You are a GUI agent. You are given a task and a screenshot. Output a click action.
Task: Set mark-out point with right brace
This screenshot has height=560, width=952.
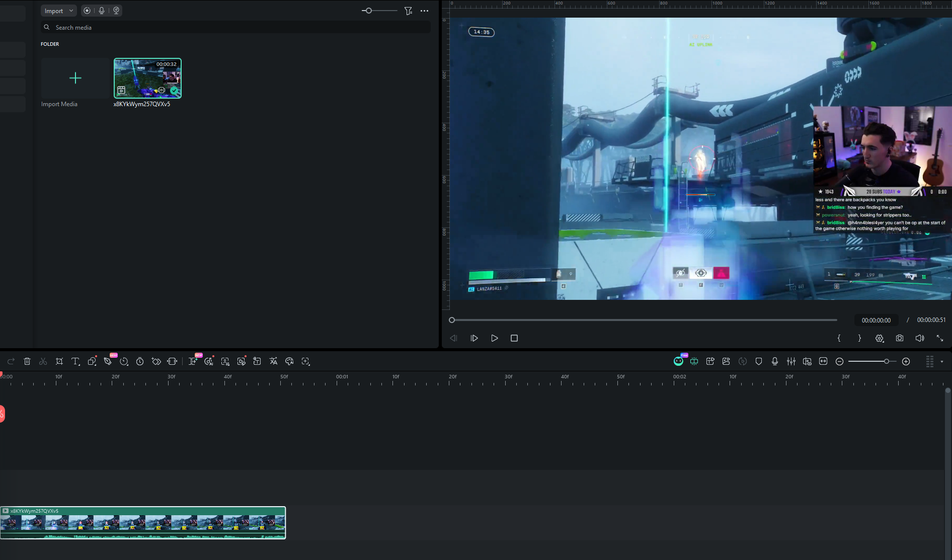click(x=859, y=338)
